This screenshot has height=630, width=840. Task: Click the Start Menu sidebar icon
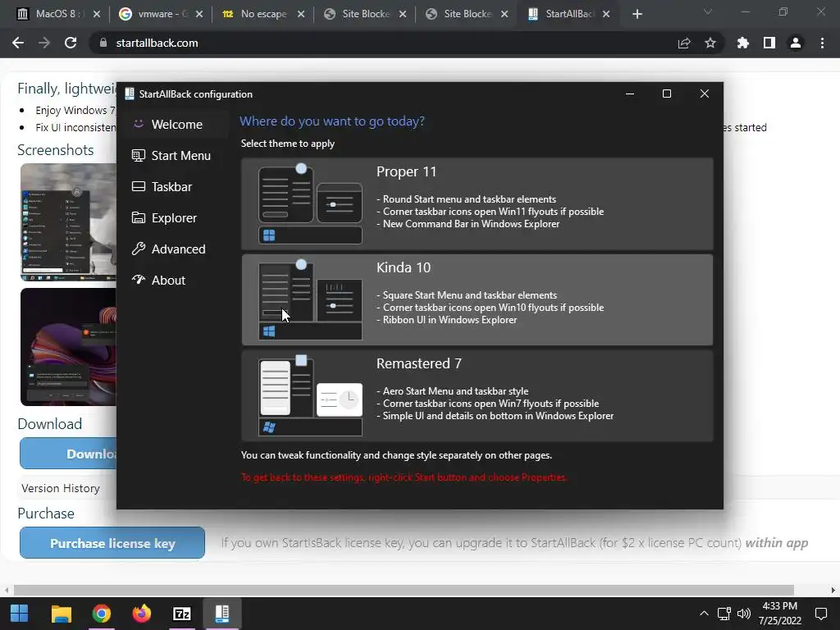(138, 155)
